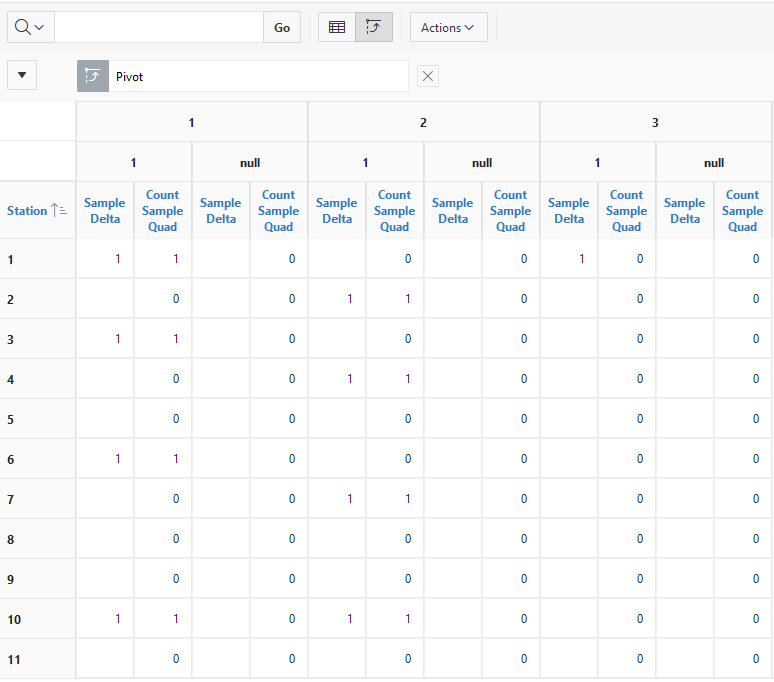
Task: Select the null sub-header under pivot group 3
Action: (x=713, y=163)
